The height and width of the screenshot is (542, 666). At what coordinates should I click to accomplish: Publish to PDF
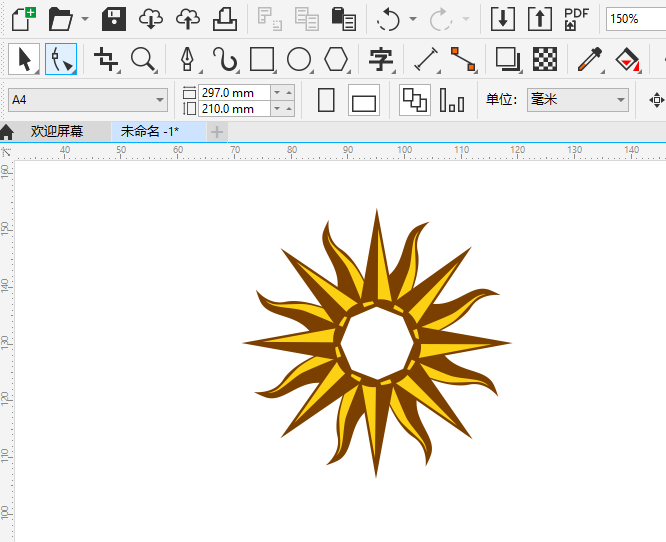click(576, 19)
